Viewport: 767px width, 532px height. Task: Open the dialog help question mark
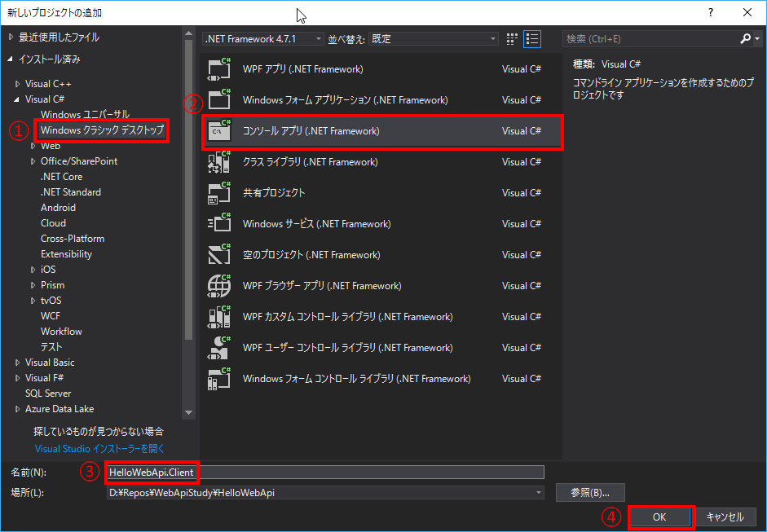click(711, 13)
